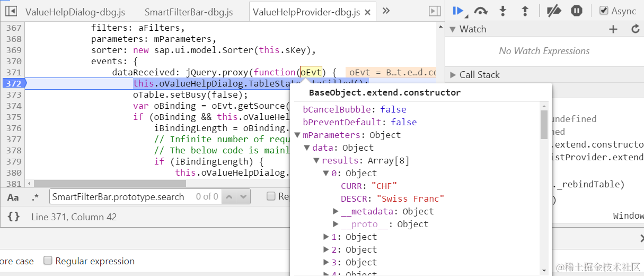Click the horizontal scrollbar of code editor

tap(110, 183)
